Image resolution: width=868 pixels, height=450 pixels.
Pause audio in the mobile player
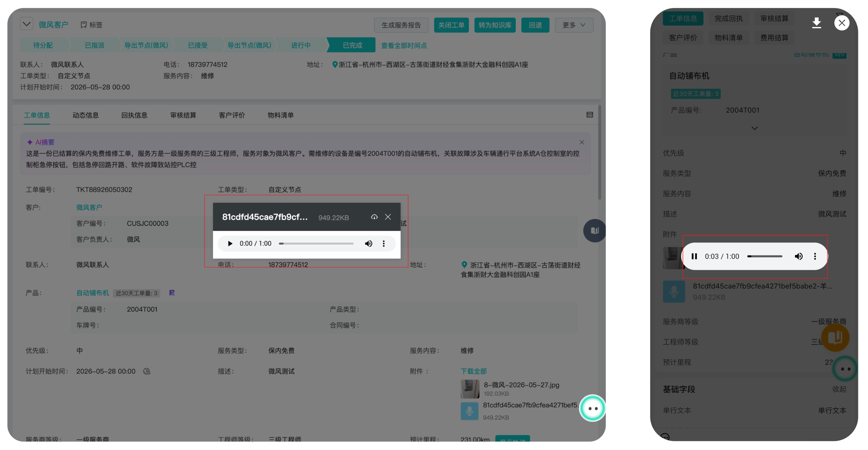point(694,256)
